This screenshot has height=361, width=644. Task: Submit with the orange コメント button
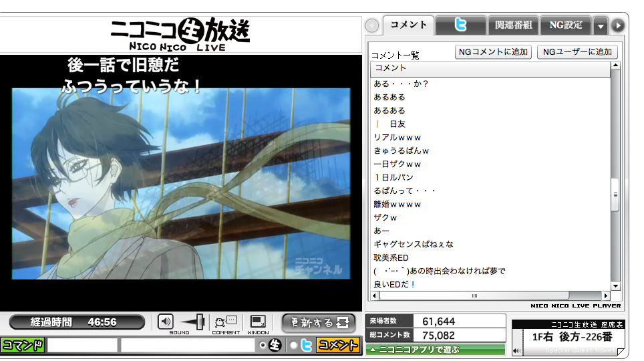pyautogui.click(x=338, y=345)
